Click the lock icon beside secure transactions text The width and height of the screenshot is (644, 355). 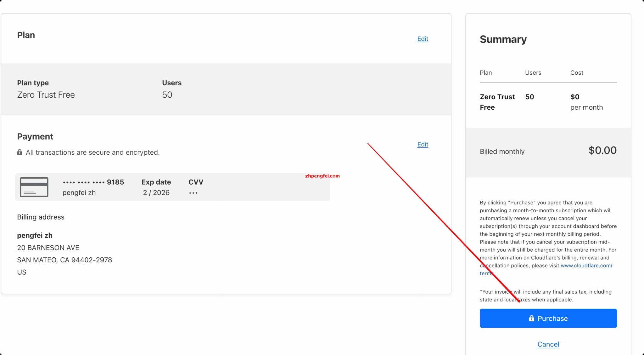coord(20,152)
